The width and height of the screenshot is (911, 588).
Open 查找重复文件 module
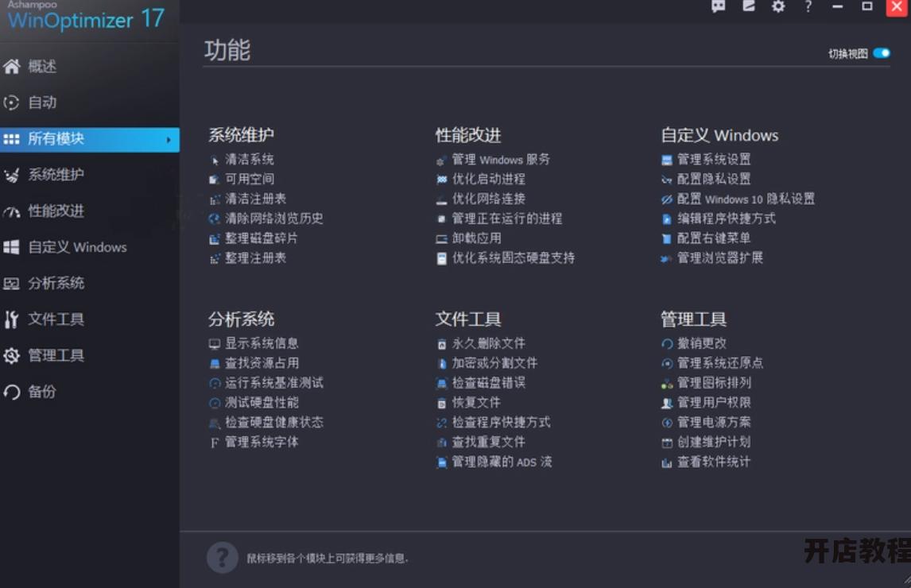coord(489,442)
